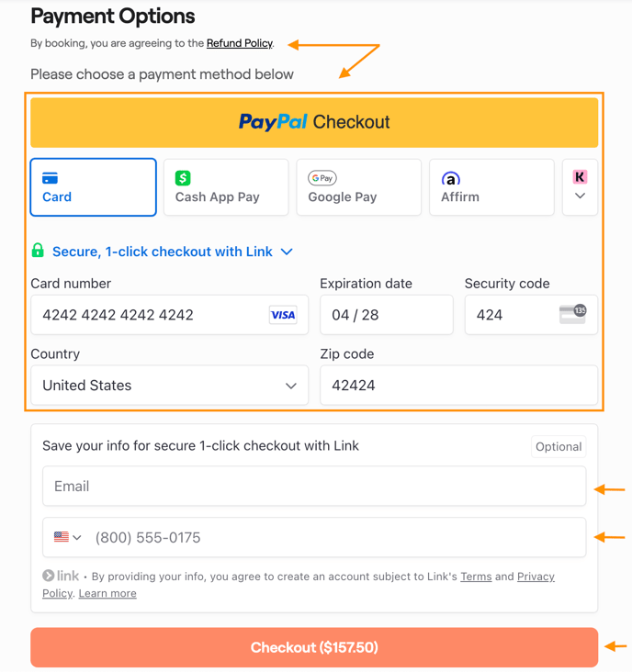Expand more payment methods with Klarna chevron

[x=580, y=187]
